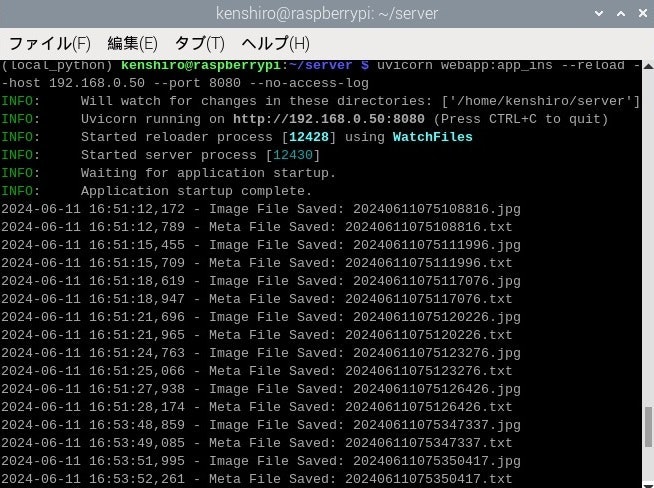Click filename 20240611075126426.txt

click(x=428, y=407)
